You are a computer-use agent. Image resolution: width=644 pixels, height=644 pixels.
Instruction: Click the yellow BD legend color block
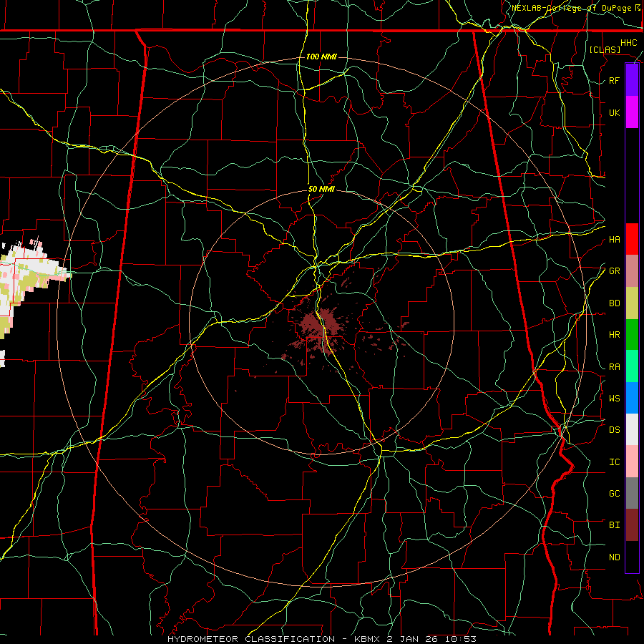click(632, 303)
